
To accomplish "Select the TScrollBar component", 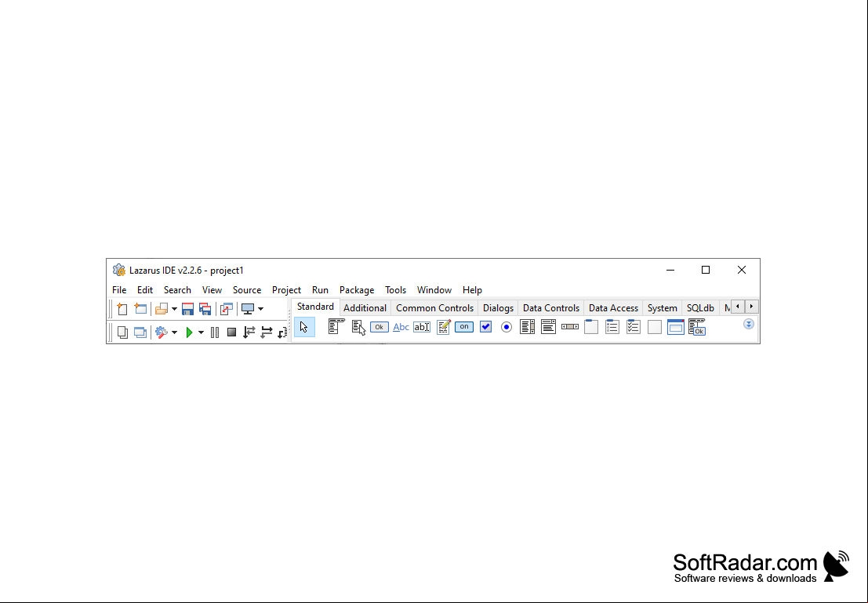I will pos(569,327).
